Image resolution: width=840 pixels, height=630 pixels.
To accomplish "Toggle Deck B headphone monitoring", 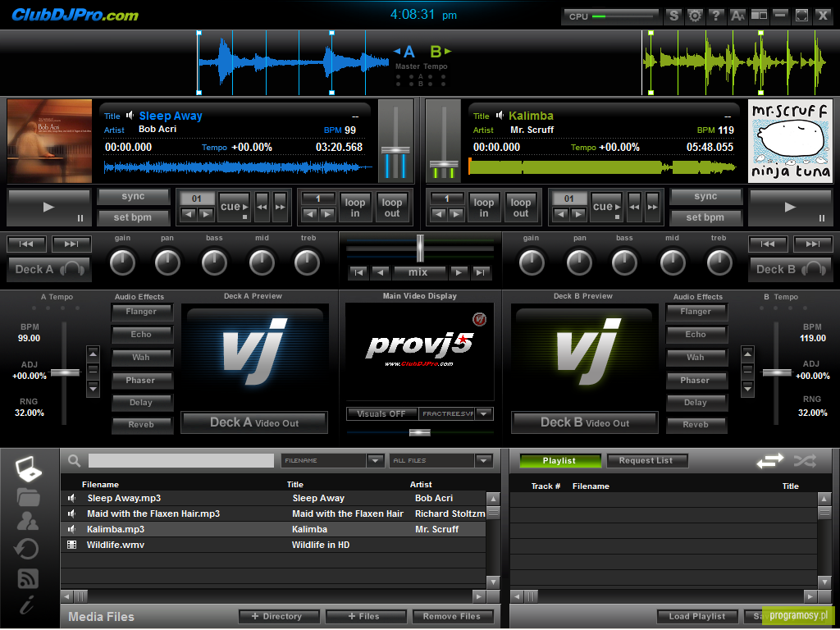I will [790, 269].
